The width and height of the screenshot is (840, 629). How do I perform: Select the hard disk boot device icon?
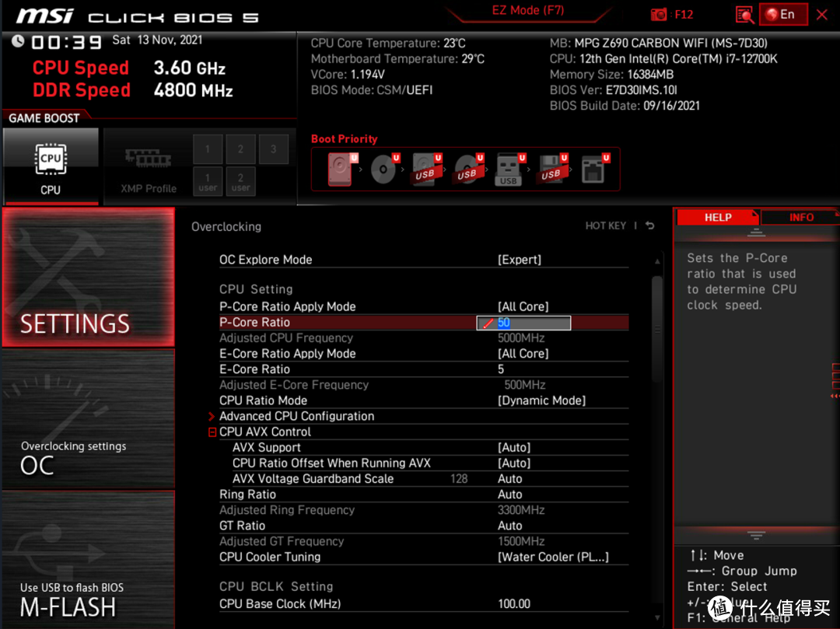click(340, 169)
